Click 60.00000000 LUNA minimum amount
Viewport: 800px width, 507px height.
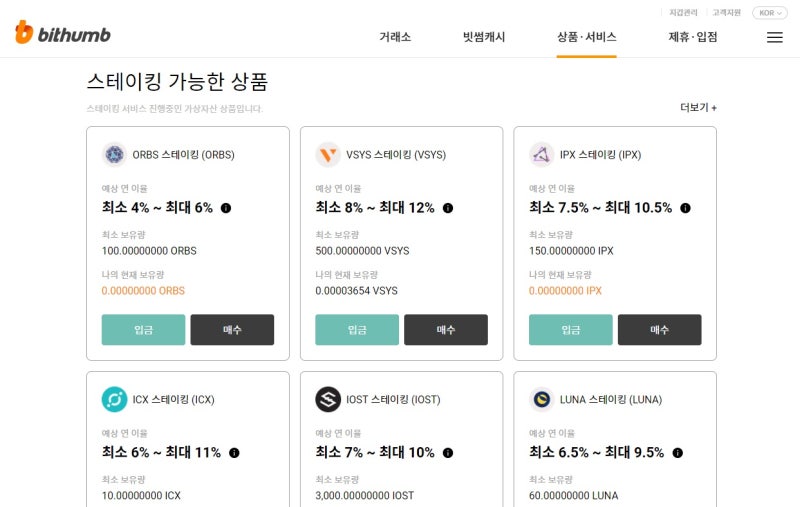[573, 496]
